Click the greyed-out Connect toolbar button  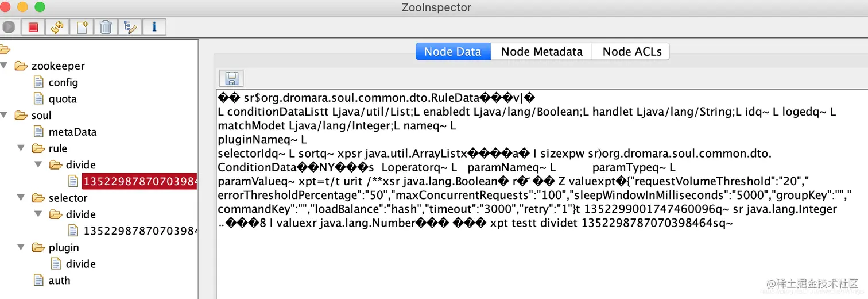[x=8, y=26]
